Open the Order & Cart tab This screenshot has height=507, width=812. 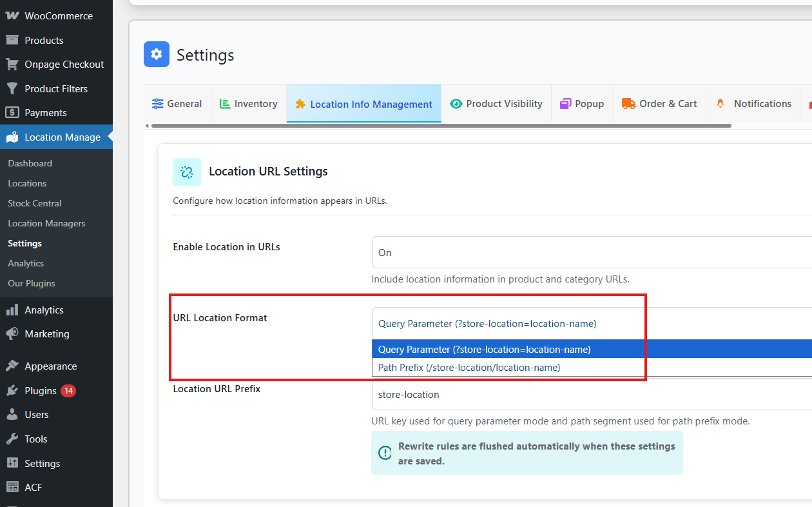[659, 103]
